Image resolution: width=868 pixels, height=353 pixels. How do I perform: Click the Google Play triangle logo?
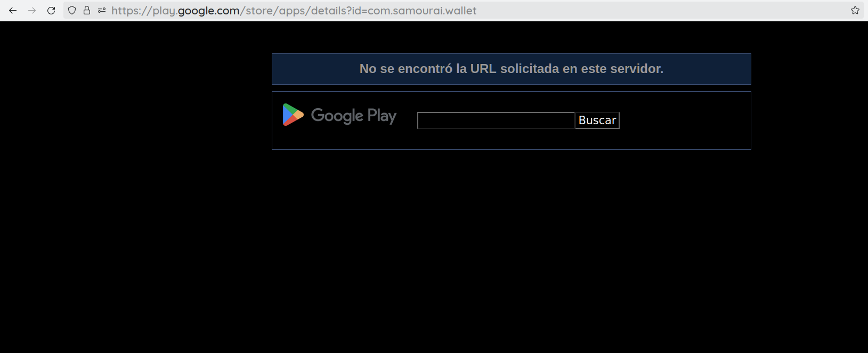click(x=293, y=115)
